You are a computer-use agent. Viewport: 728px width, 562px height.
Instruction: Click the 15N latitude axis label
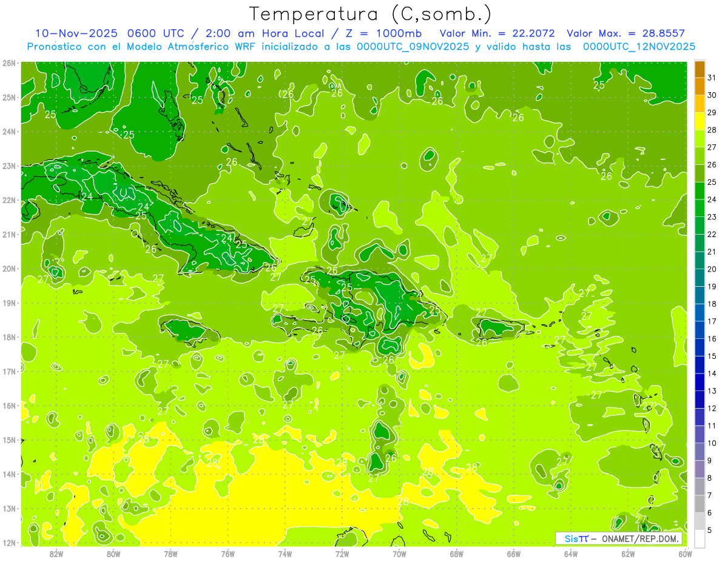(8, 440)
